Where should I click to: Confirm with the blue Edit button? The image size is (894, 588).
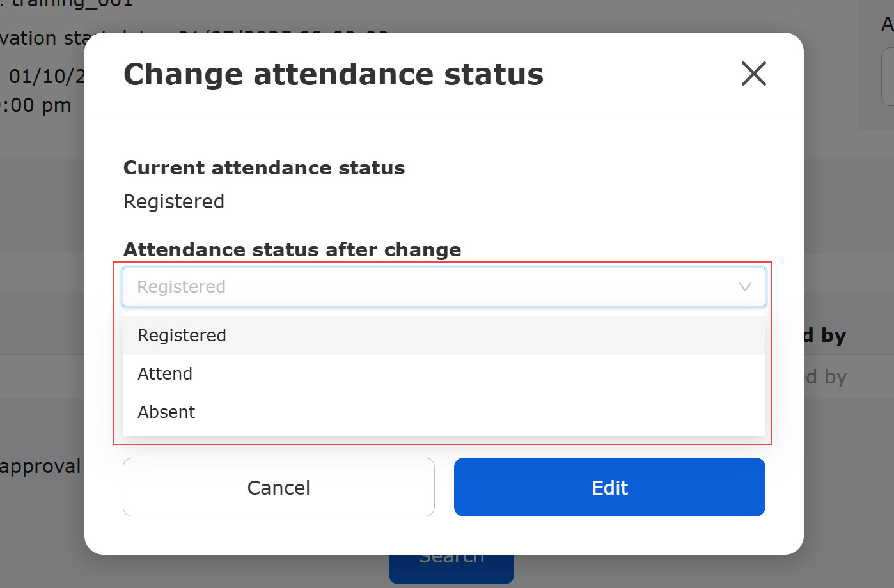coord(609,487)
